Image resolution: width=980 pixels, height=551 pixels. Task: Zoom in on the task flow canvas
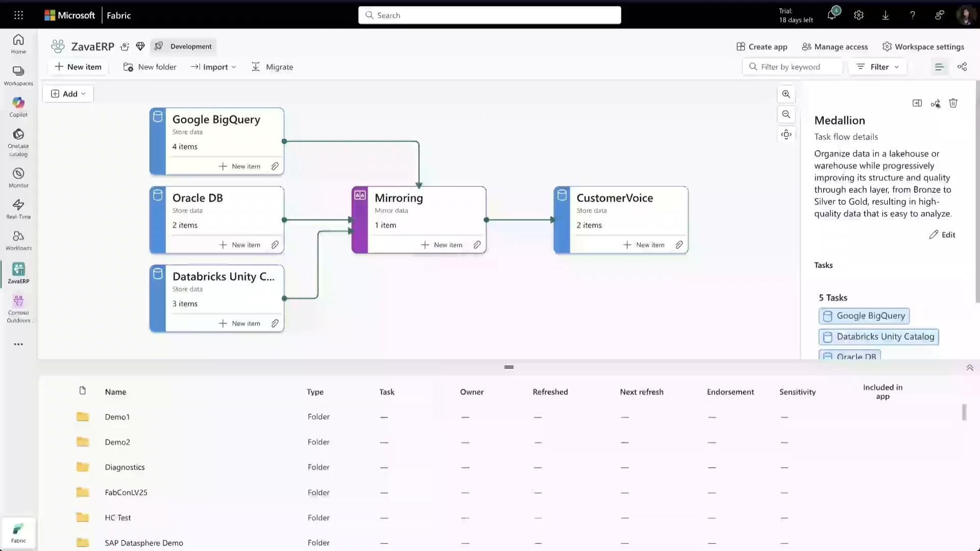pyautogui.click(x=786, y=94)
